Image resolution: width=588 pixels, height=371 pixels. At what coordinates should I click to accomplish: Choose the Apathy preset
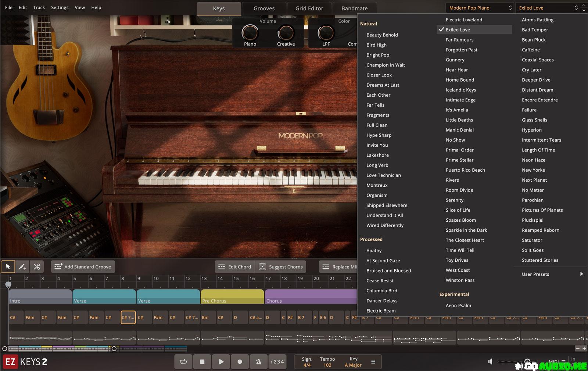(374, 251)
